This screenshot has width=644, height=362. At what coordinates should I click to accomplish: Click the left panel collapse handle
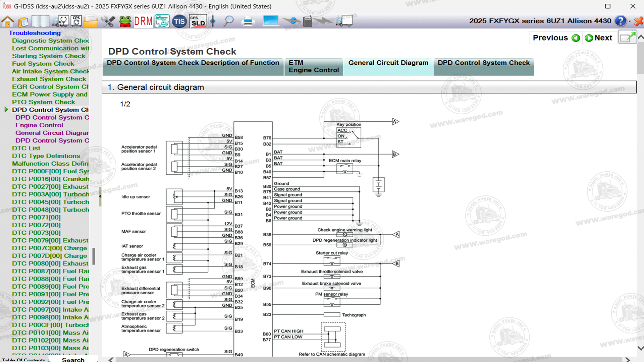pos(100,196)
